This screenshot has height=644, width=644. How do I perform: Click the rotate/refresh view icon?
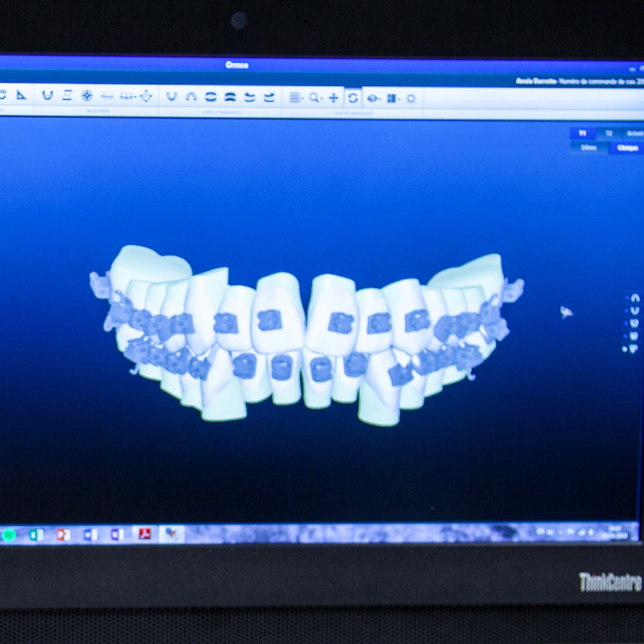pos(353,98)
